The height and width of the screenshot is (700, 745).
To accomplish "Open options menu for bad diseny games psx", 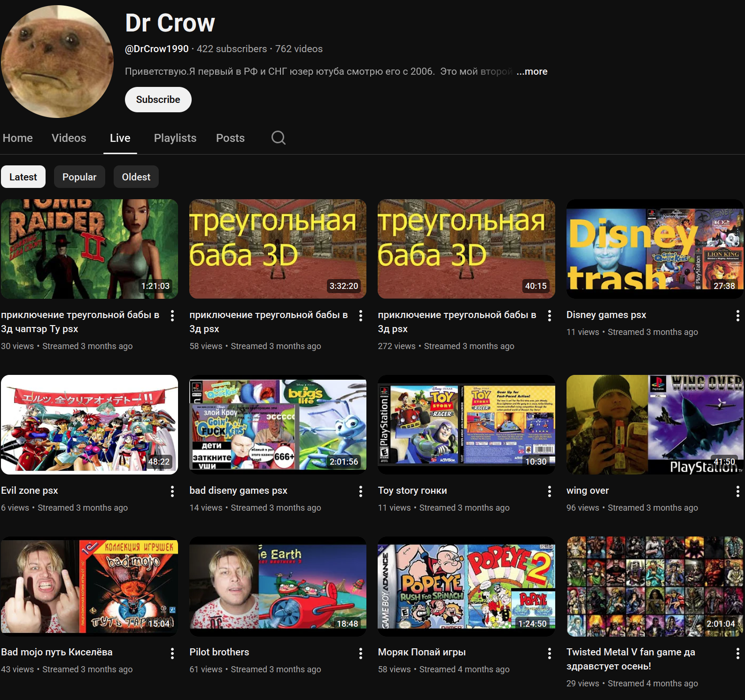I will point(361,491).
